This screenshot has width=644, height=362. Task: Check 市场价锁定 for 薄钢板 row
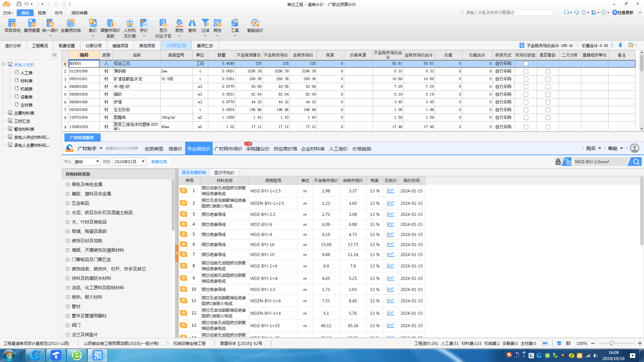click(526, 71)
